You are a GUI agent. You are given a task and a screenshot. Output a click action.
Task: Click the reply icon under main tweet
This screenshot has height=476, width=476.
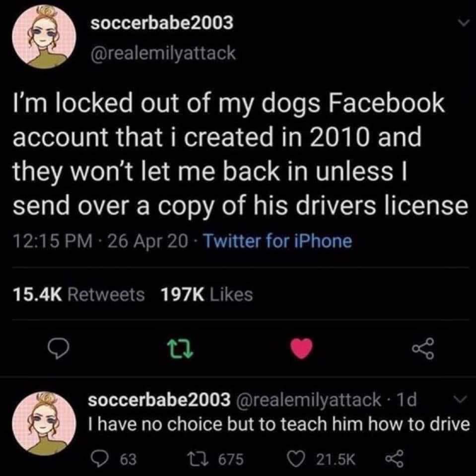click(58, 348)
